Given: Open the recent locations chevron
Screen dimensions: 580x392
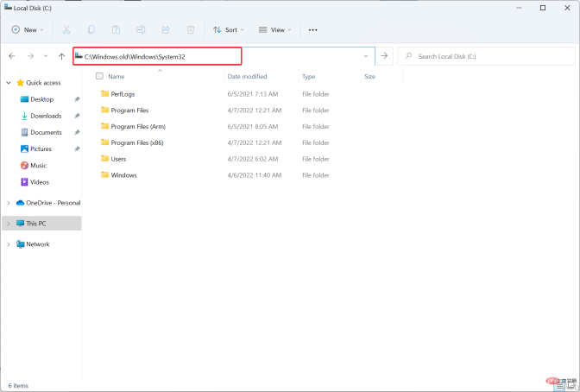Looking at the screenshot, I should tap(46, 56).
